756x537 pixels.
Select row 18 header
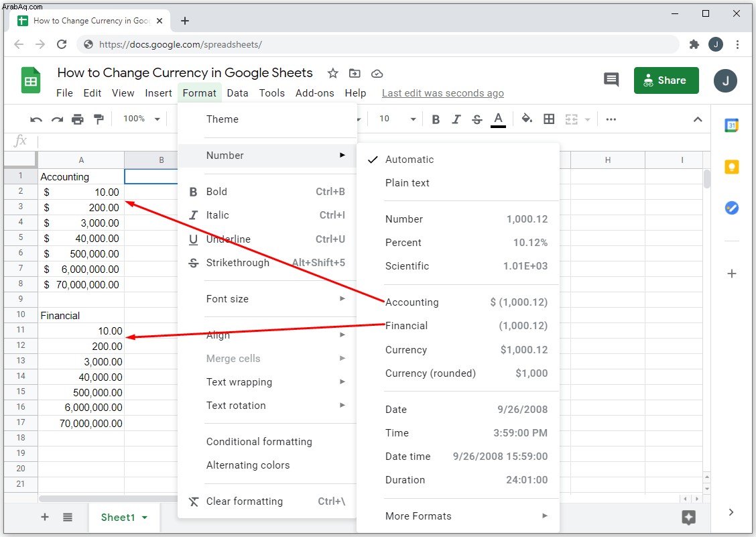tap(21, 438)
